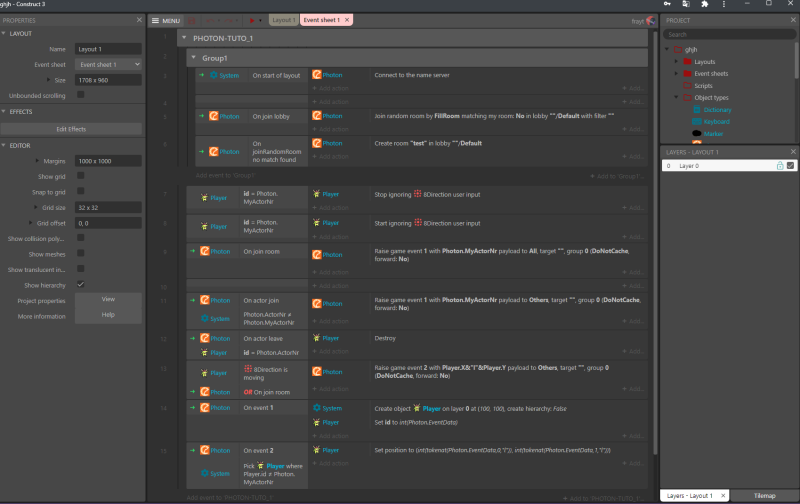Expand the Event sheets folder
800x504 pixels.
(x=677, y=73)
